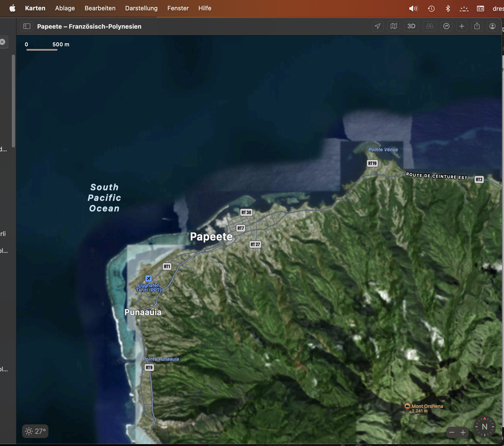Close the sidebar search with X button

click(x=2, y=42)
